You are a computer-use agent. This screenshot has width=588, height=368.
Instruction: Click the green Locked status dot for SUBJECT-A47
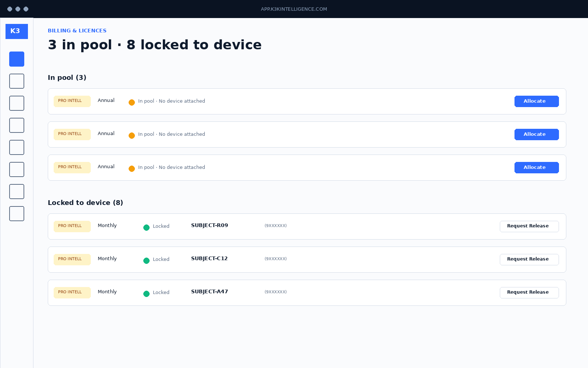click(x=146, y=294)
